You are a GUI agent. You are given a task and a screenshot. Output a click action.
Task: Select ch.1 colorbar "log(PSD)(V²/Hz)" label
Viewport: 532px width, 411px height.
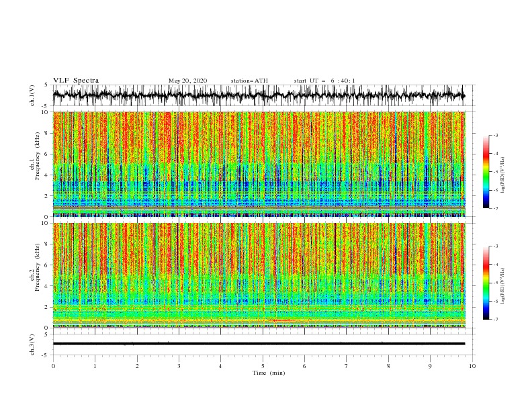click(502, 175)
